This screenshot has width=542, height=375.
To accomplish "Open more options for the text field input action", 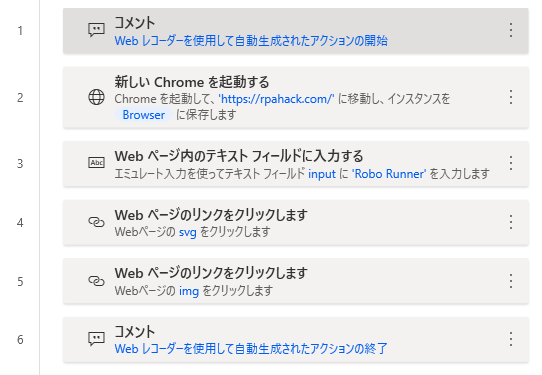I will 511,163.
